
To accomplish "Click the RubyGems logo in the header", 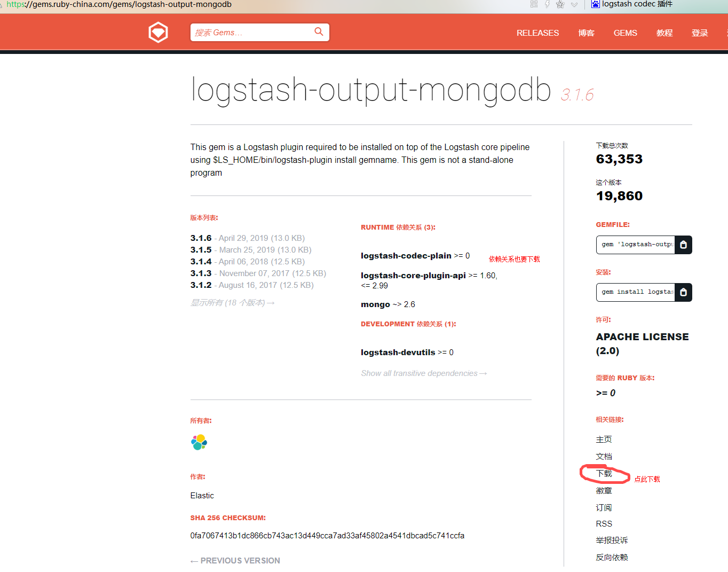I will click(x=158, y=32).
